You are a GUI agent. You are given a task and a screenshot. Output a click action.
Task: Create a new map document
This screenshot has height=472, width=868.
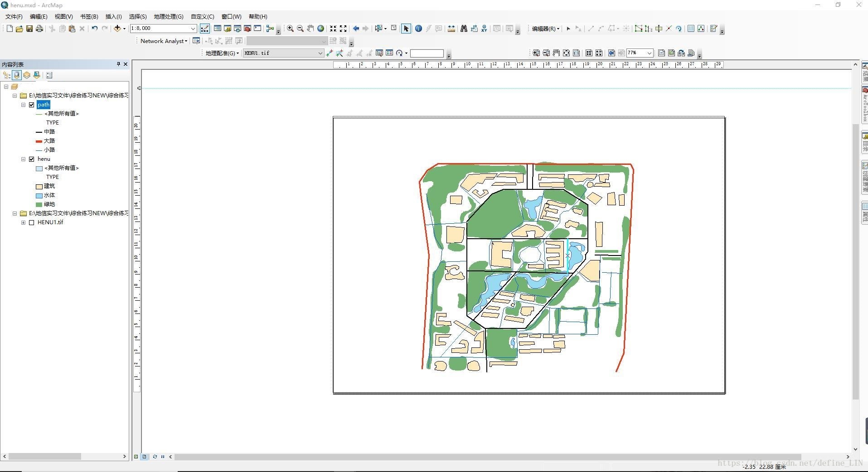point(10,29)
